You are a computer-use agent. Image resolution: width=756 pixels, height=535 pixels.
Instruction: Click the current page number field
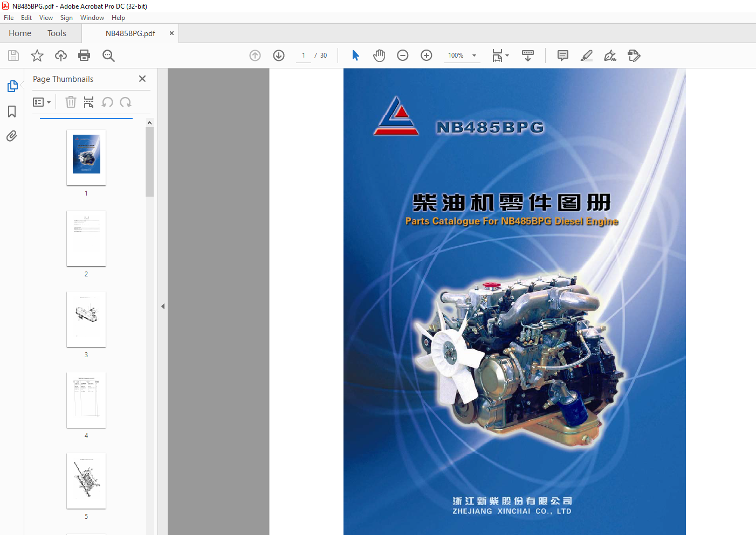click(304, 55)
